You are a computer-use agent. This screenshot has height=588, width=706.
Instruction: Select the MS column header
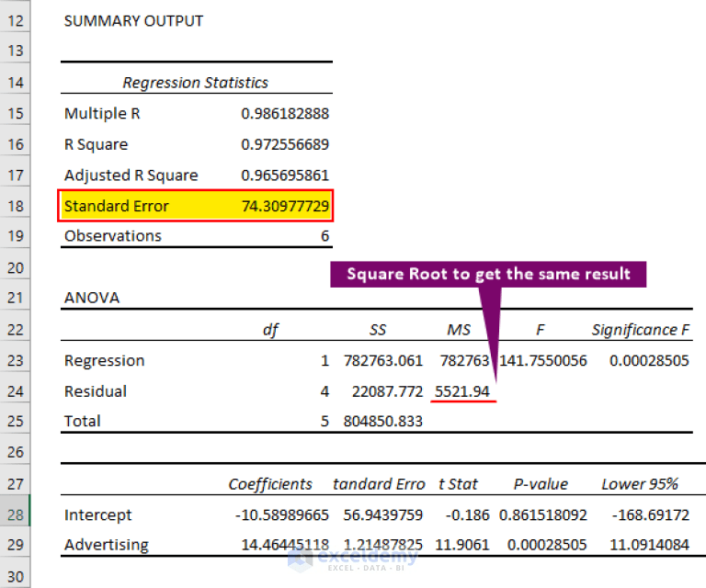point(459,330)
